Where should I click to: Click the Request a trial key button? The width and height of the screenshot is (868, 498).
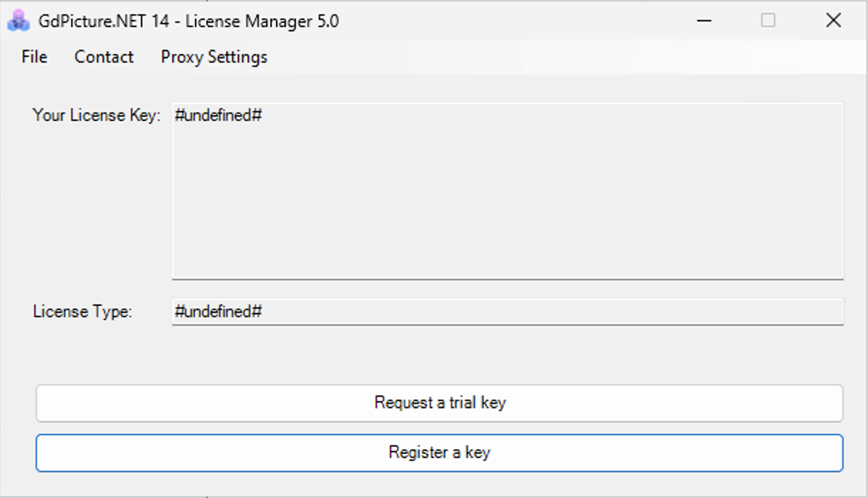click(x=439, y=403)
